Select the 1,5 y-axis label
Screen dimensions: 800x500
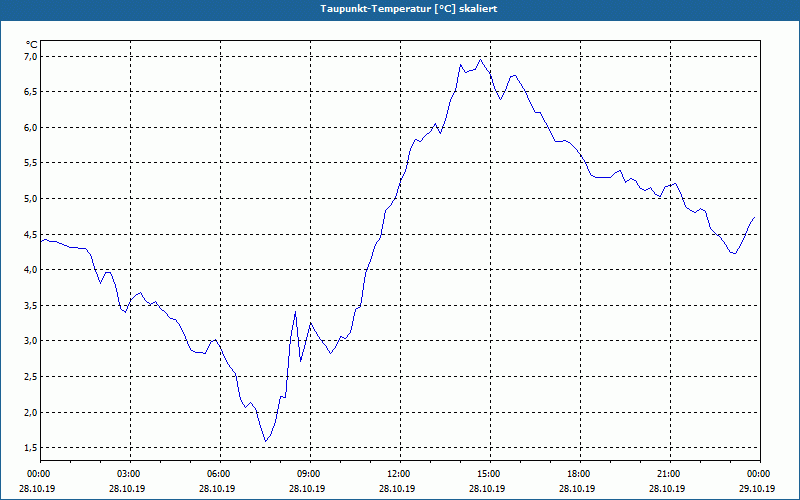(31, 447)
